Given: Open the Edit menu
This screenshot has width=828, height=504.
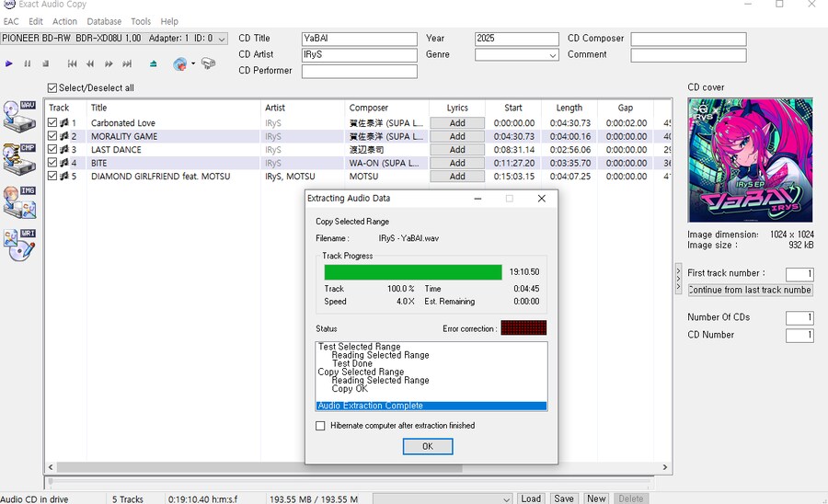Looking at the screenshot, I should [x=36, y=22].
